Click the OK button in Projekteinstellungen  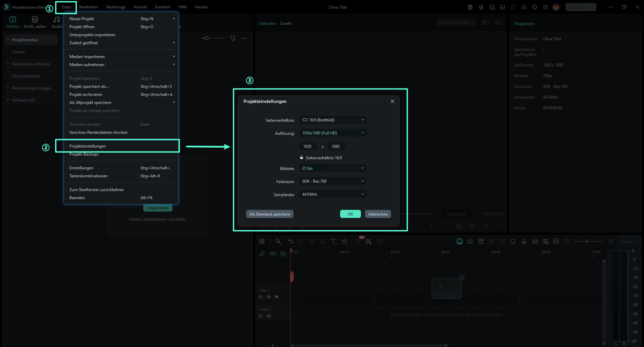click(x=350, y=214)
